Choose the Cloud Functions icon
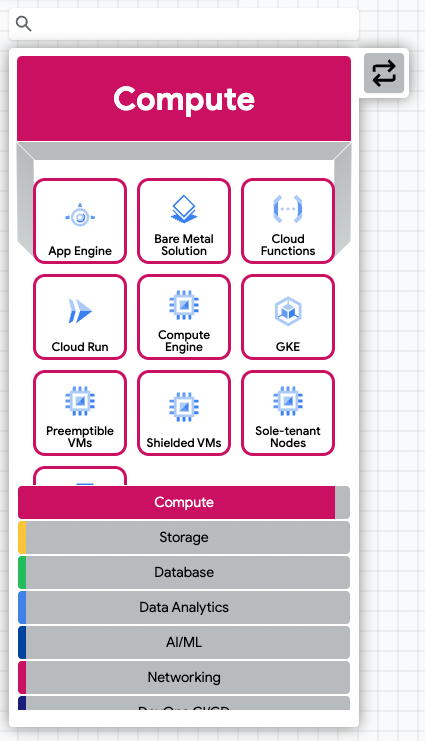This screenshot has height=741, width=425. click(288, 221)
